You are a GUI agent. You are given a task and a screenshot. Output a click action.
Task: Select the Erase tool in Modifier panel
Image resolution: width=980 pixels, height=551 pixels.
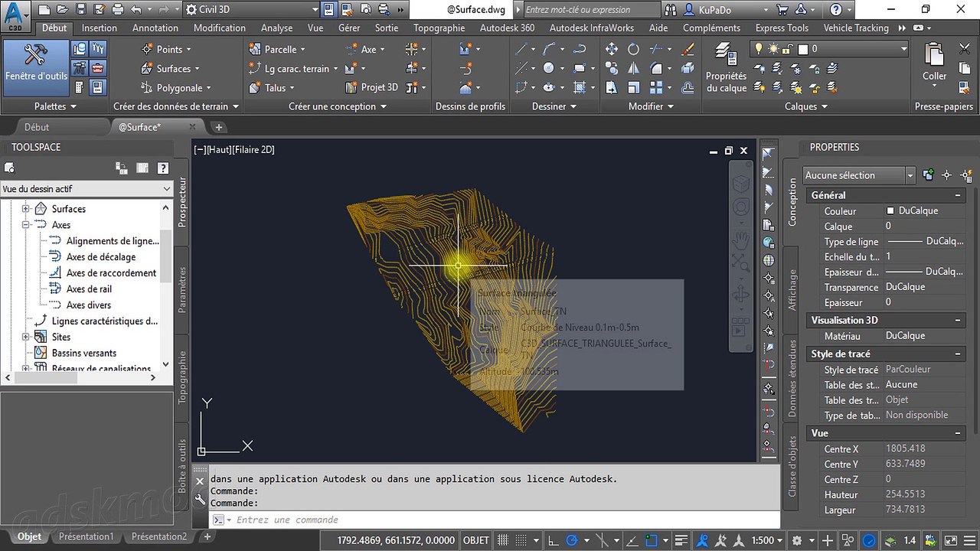coord(688,49)
